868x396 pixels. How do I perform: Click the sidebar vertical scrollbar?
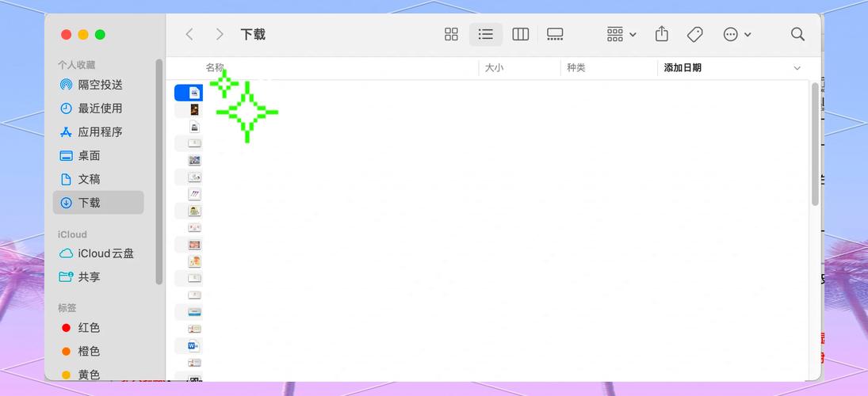(x=159, y=171)
